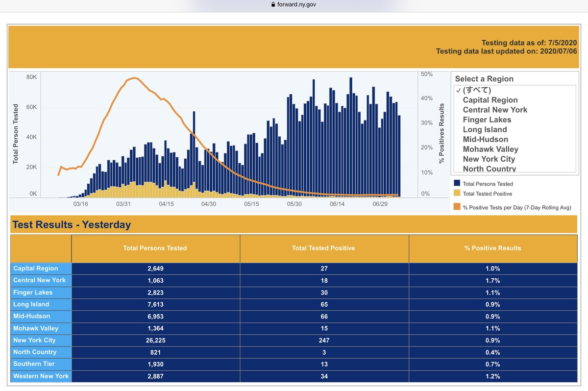This screenshot has height=391, width=588.
Task: Click the 0.4% positive results cell
Action: (493, 352)
